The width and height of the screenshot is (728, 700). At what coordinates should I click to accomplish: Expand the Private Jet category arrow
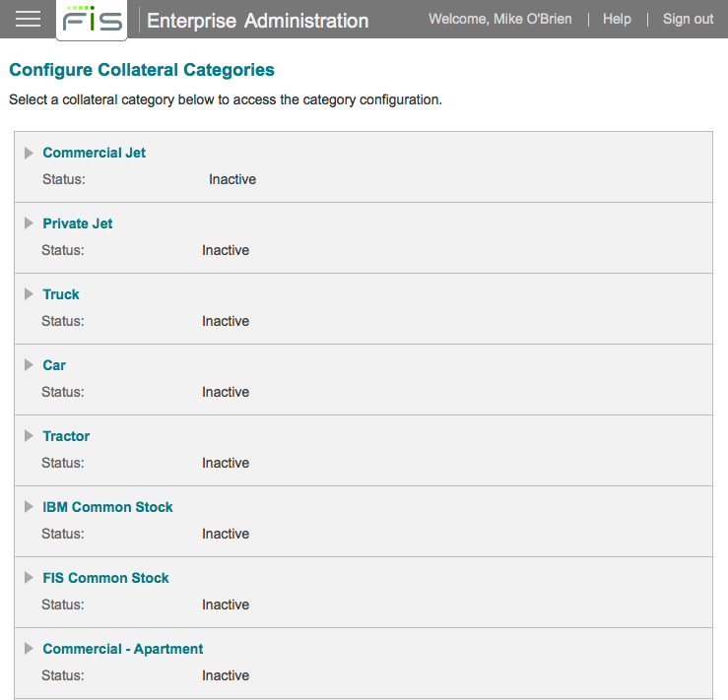click(29, 223)
